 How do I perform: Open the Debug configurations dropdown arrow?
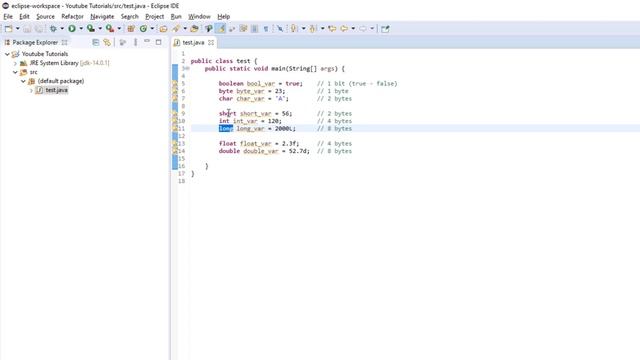point(62,29)
